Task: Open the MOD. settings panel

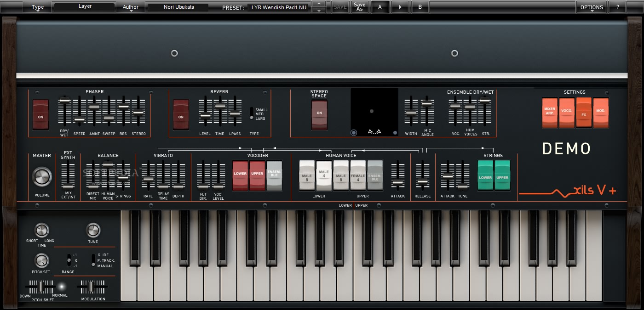Action: pyautogui.click(x=601, y=113)
